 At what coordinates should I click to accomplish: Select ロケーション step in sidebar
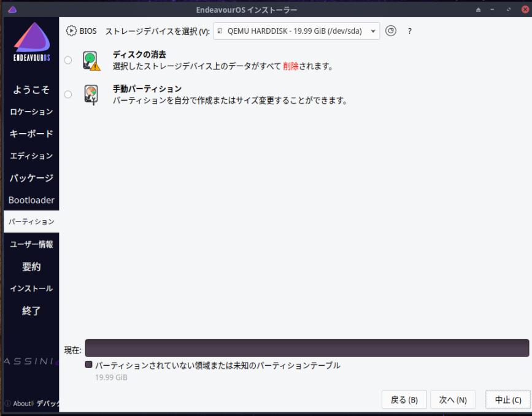31,112
